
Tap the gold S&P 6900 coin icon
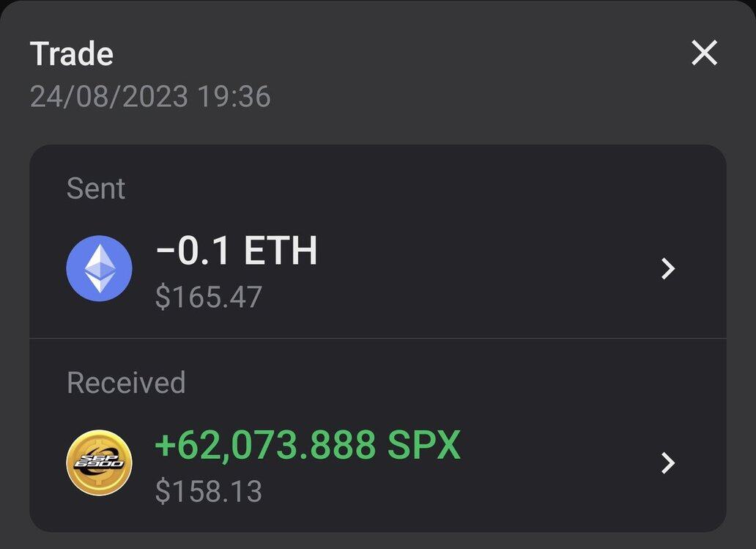tap(100, 463)
